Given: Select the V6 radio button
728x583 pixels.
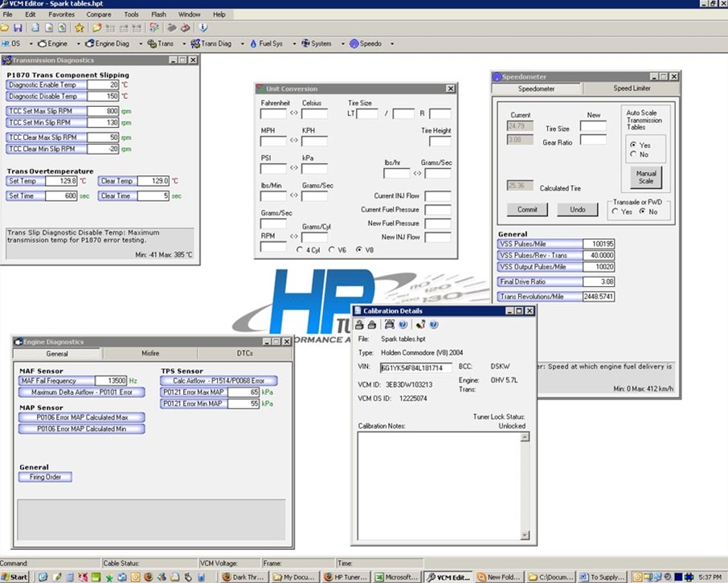Looking at the screenshot, I should pyautogui.click(x=330, y=250).
